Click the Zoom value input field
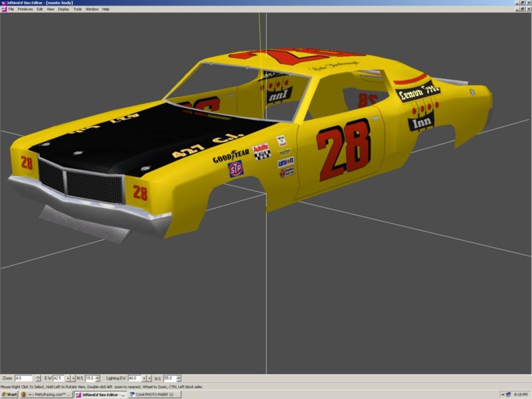This screenshot has width=532, height=399. click(x=23, y=378)
